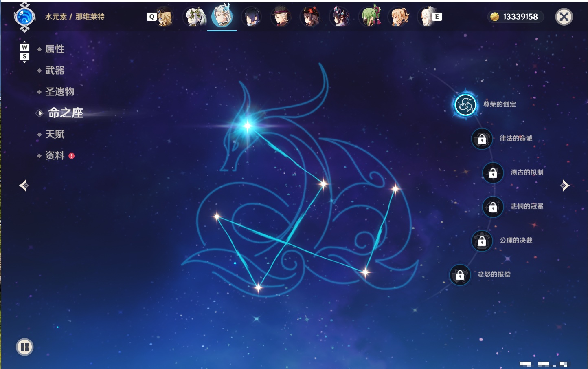Click the Q previous-character key hint

(x=151, y=17)
